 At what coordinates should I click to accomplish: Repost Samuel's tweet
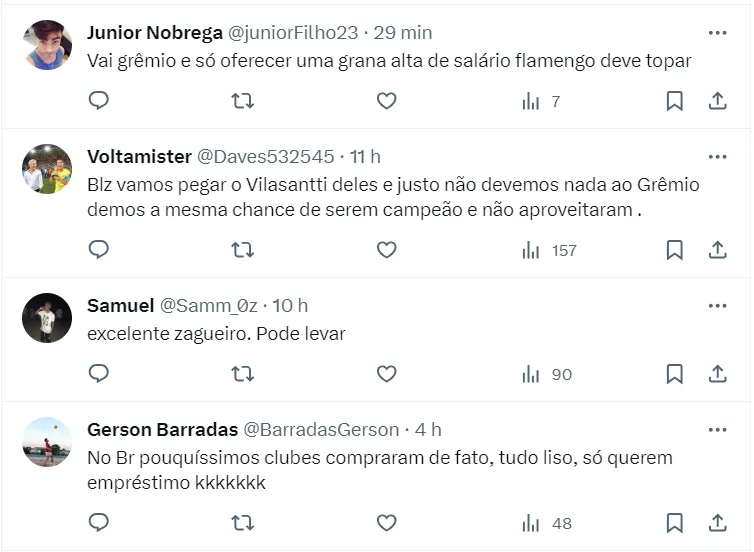[x=242, y=374]
